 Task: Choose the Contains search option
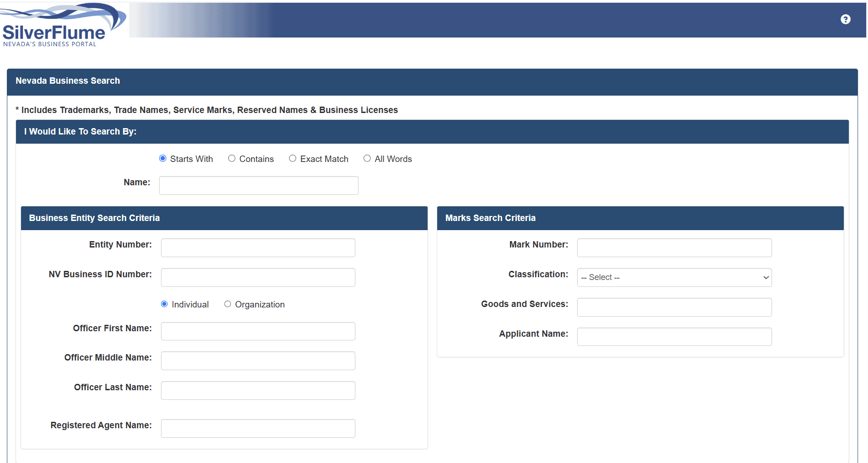click(232, 158)
